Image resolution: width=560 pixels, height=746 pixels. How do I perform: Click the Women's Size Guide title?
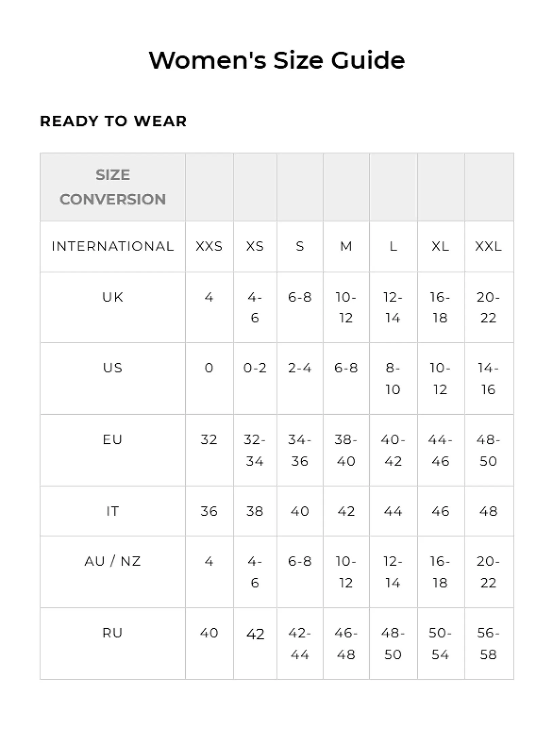(x=277, y=60)
